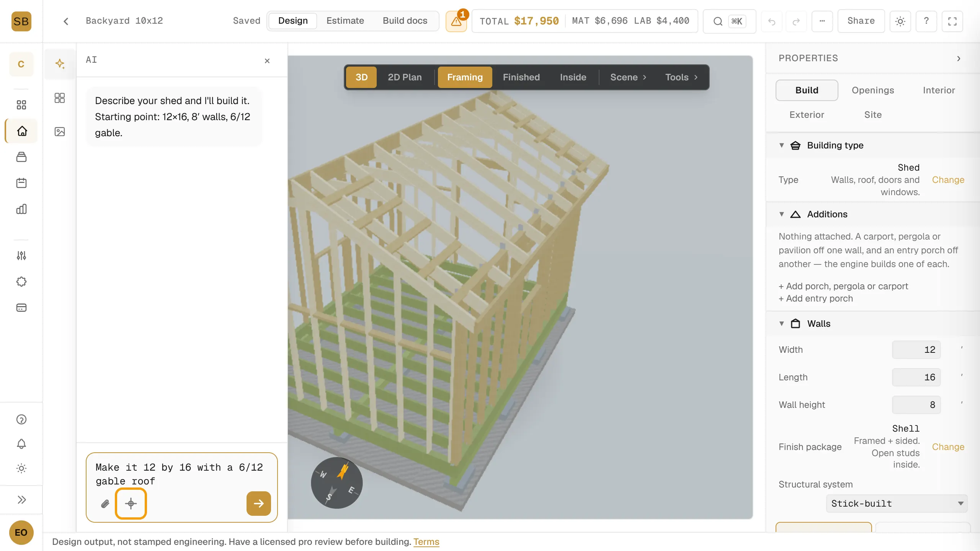Open the bar chart reports icon
The image size is (980, 551).
21,209
